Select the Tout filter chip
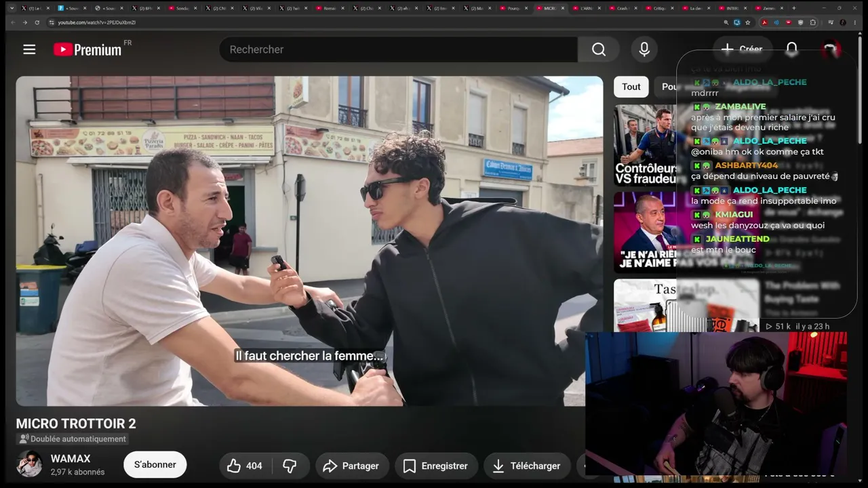This screenshot has height=488, width=868. 631,87
